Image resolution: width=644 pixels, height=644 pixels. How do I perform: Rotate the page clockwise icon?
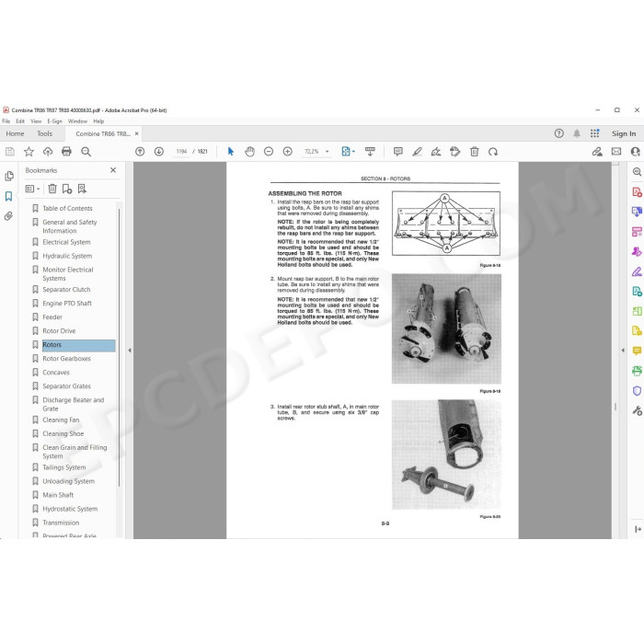[493, 152]
